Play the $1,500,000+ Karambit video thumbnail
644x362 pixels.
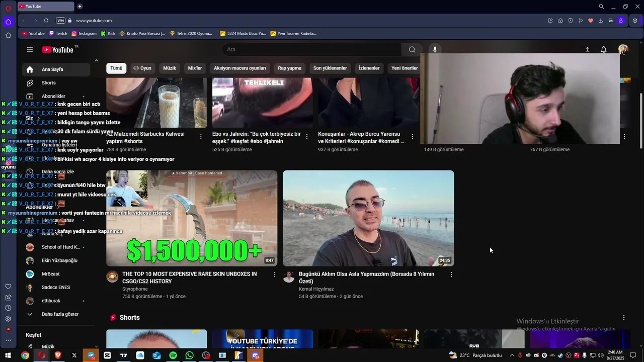pyautogui.click(x=192, y=218)
